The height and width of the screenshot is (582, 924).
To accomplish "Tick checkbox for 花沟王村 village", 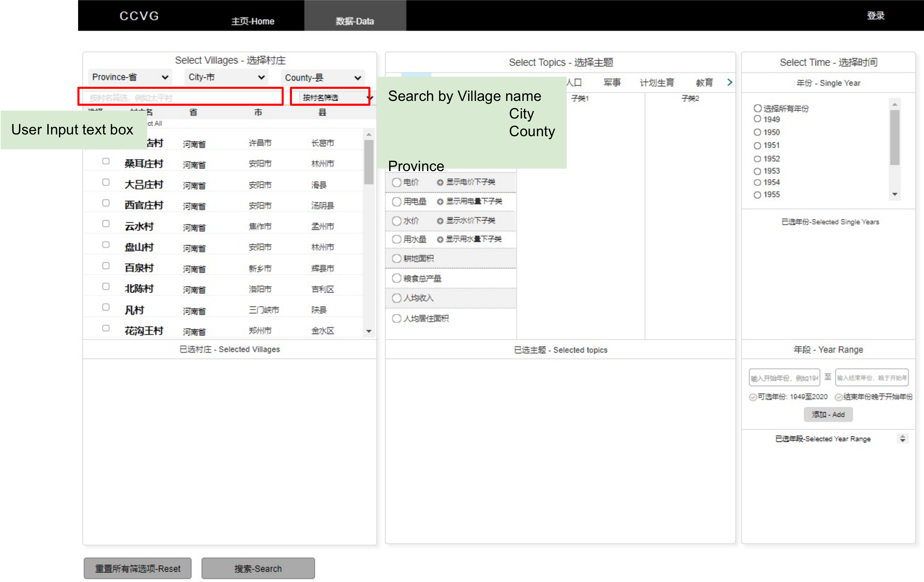I will pyautogui.click(x=106, y=328).
